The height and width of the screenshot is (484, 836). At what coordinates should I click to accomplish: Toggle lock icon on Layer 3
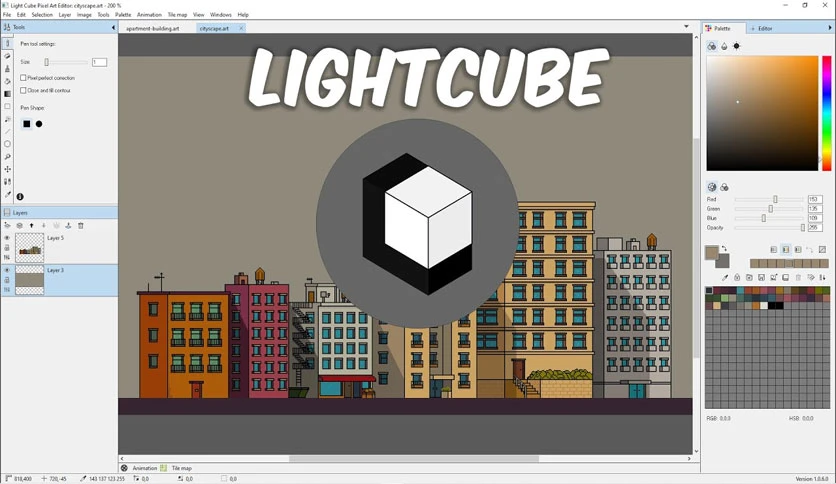[x=7, y=280]
